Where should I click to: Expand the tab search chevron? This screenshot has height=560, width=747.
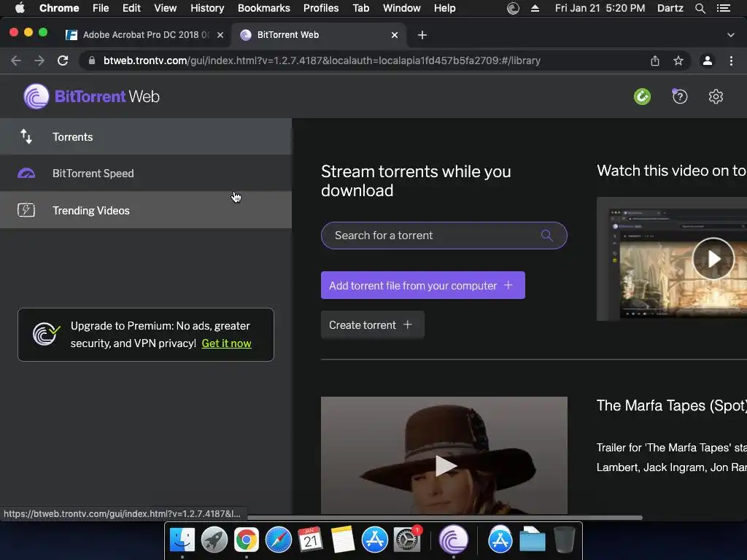click(x=730, y=35)
